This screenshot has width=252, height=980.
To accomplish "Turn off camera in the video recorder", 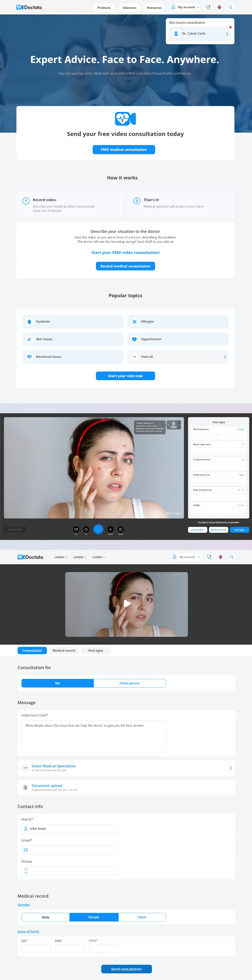I will click(76, 529).
